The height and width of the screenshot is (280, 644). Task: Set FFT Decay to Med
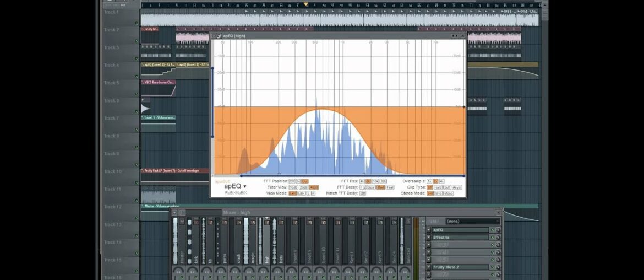pos(381,187)
